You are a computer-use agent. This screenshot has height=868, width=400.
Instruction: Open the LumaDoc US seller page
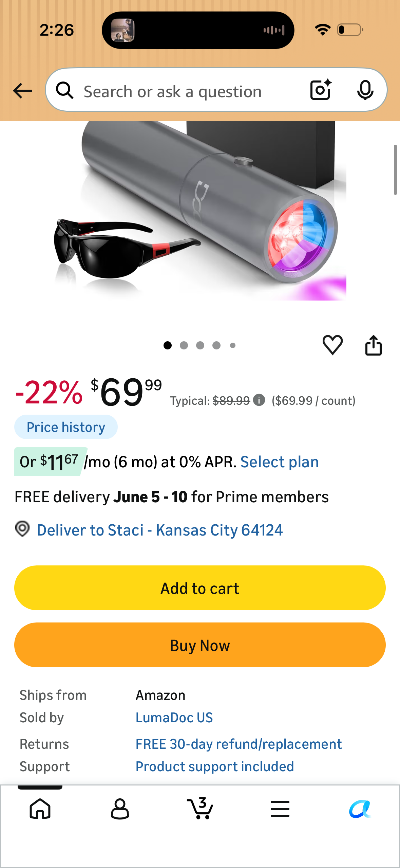tap(174, 718)
